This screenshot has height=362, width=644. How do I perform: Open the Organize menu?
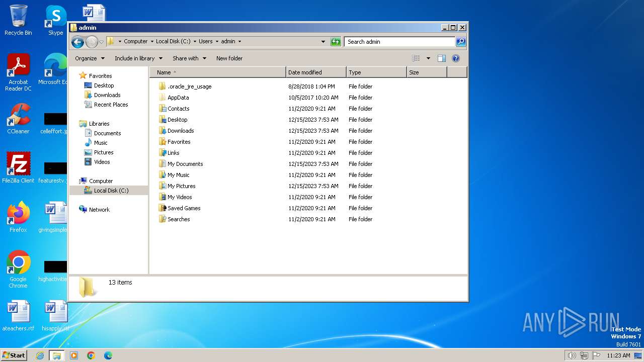(90, 58)
